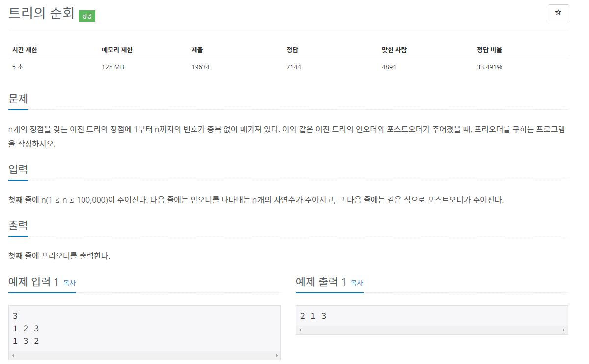The image size is (589, 364).
Task: Click the title 트리의 순회
Action: click(x=41, y=13)
